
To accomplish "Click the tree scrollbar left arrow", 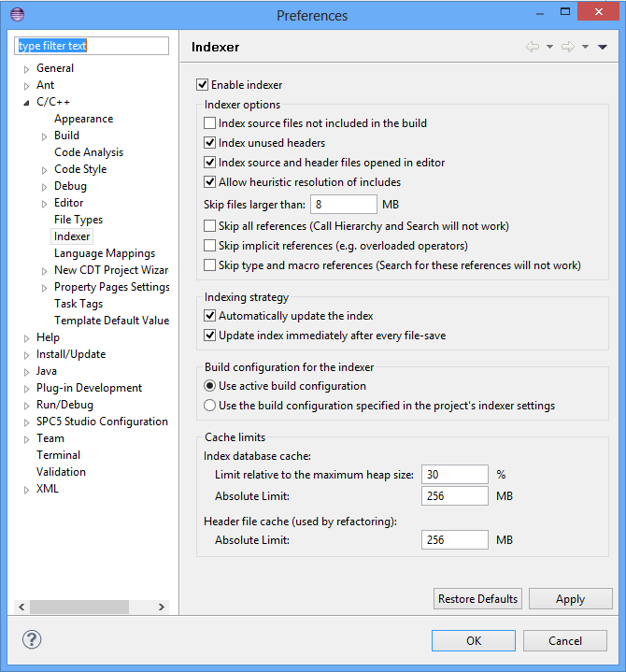I will click(21, 607).
